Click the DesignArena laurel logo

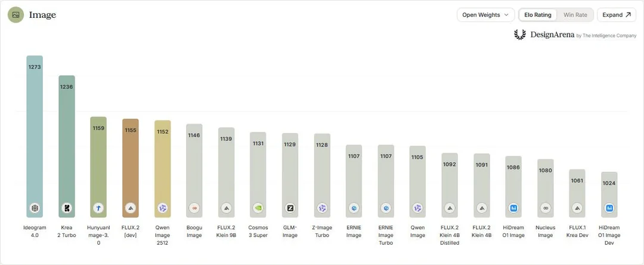click(x=520, y=35)
